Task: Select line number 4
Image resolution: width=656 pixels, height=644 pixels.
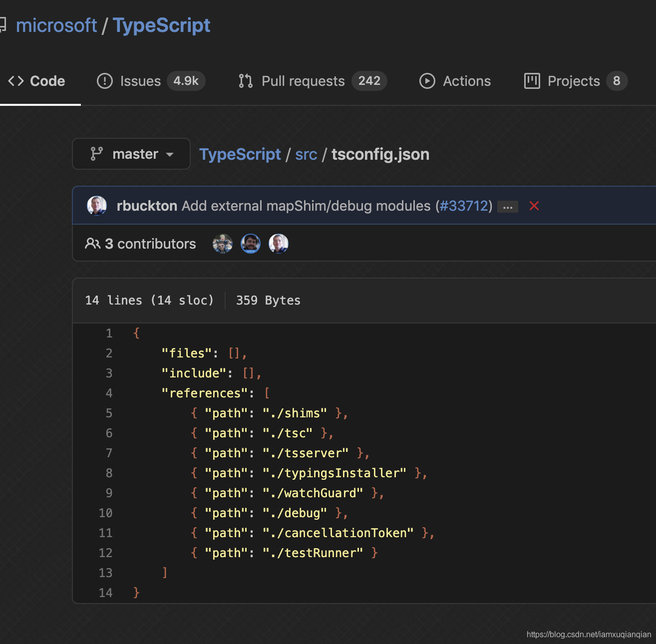Action: coord(109,393)
